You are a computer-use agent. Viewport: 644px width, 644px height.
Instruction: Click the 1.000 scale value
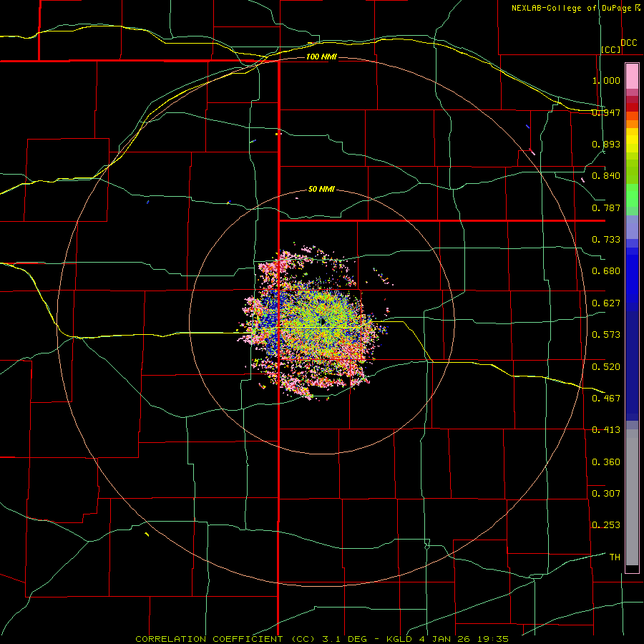(606, 80)
